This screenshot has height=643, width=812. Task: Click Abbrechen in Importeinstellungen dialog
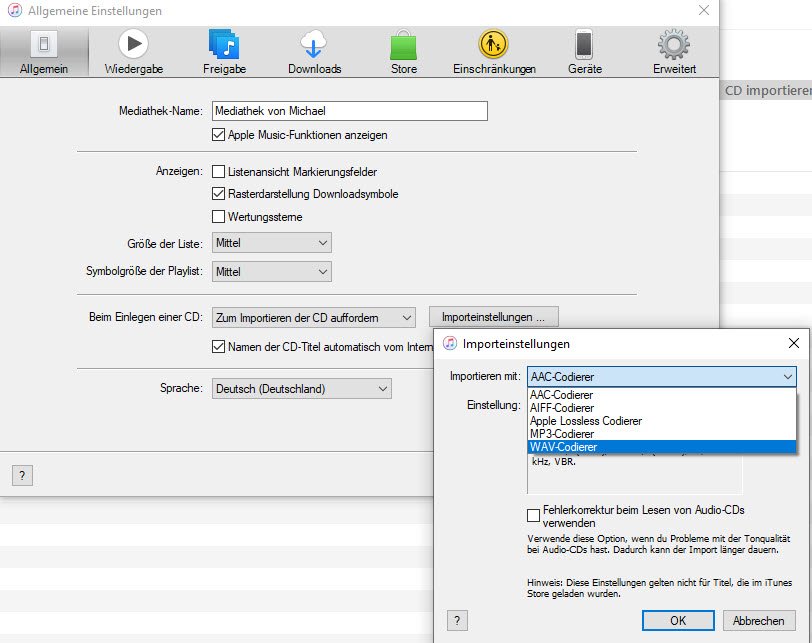759,620
